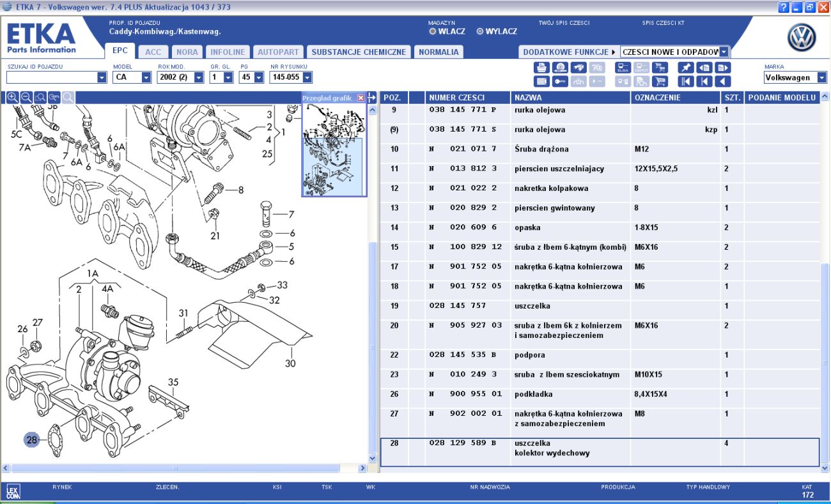The height and width of the screenshot is (504, 831).
Task: Click the key icon
Action: coord(560,81)
